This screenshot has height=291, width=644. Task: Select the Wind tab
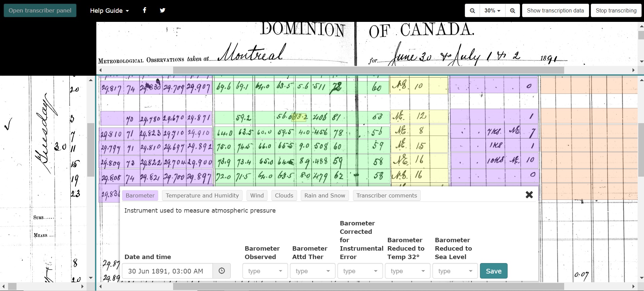coord(257,195)
